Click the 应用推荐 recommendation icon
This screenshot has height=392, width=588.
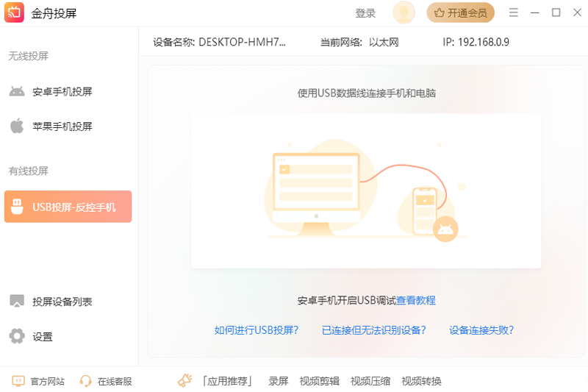point(184,381)
